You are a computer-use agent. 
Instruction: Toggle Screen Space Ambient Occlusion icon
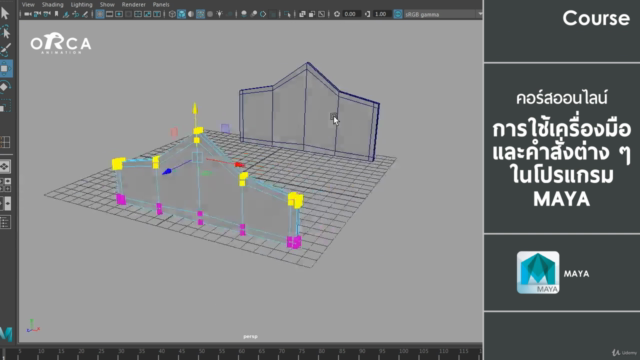(244, 14)
